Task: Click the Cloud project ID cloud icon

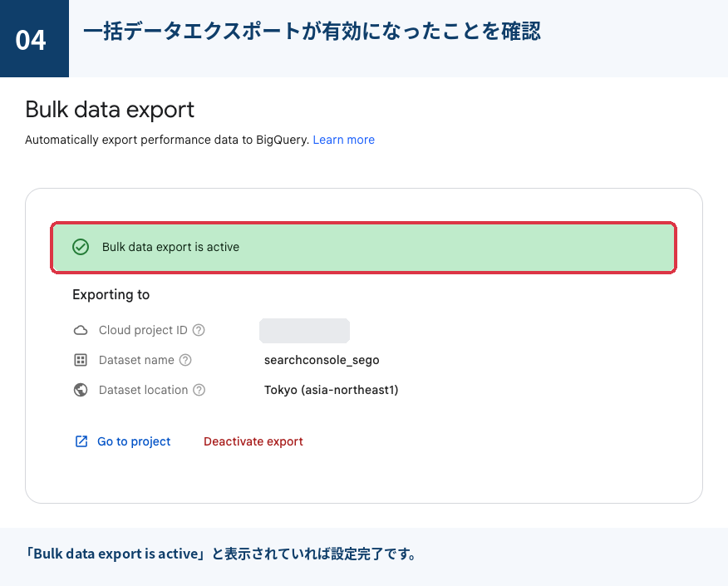Action: coord(81,330)
